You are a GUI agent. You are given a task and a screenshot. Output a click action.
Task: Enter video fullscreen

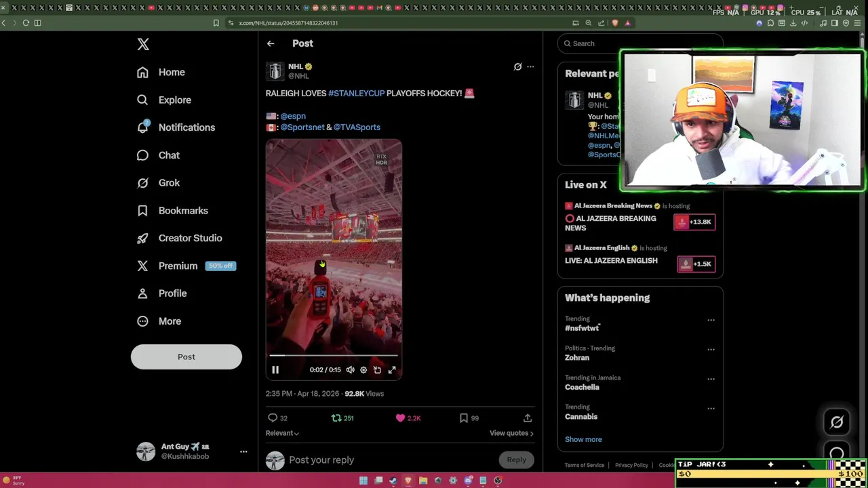point(392,370)
